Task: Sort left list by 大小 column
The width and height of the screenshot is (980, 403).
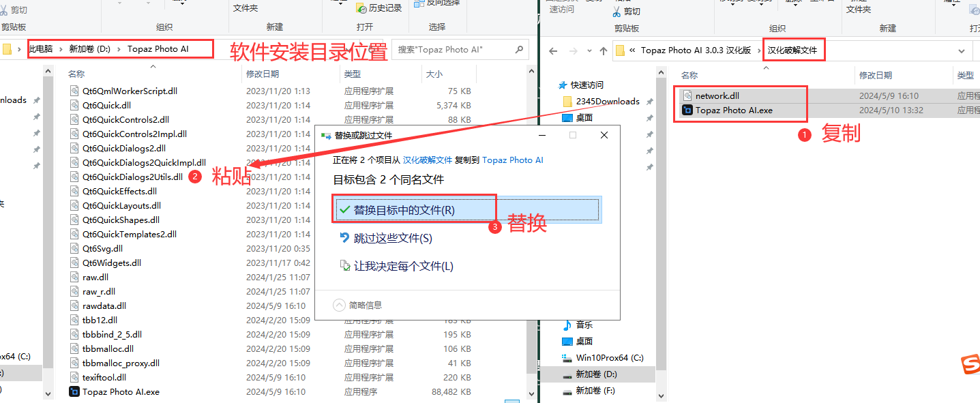Action: click(x=434, y=74)
